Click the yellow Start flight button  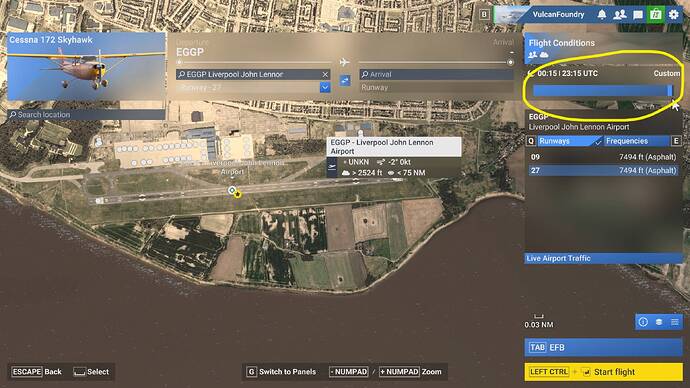click(x=603, y=372)
